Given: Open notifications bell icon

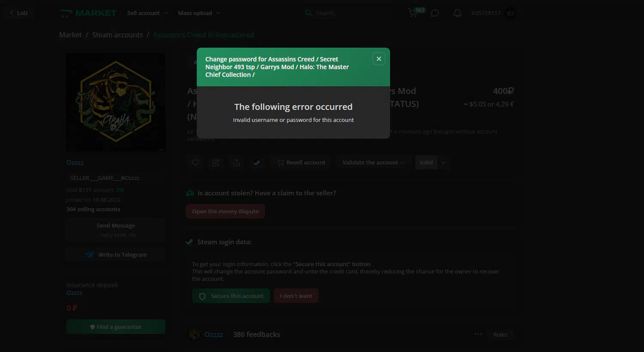Looking at the screenshot, I should tap(458, 13).
